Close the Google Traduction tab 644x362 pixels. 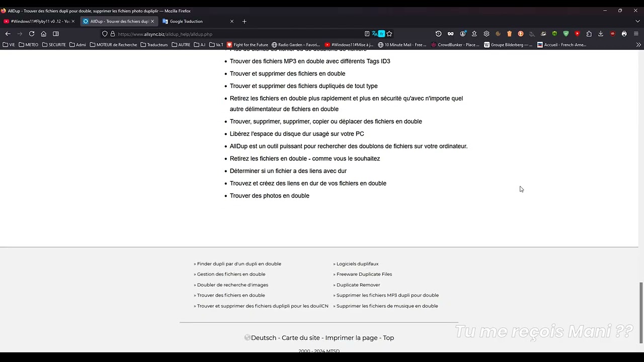tap(232, 21)
